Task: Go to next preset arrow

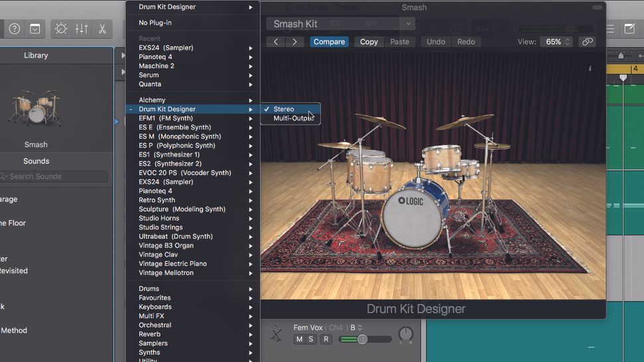Action: [x=295, y=42]
